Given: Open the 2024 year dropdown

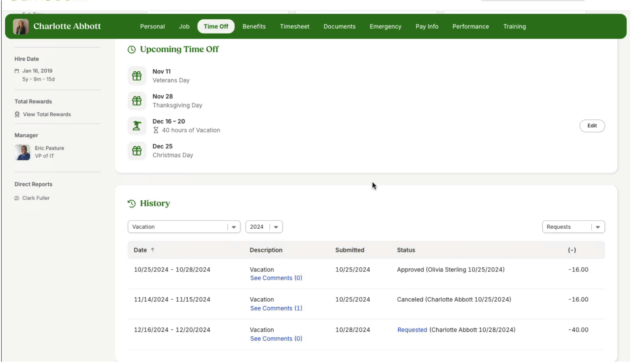Looking at the screenshot, I should (x=264, y=227).
